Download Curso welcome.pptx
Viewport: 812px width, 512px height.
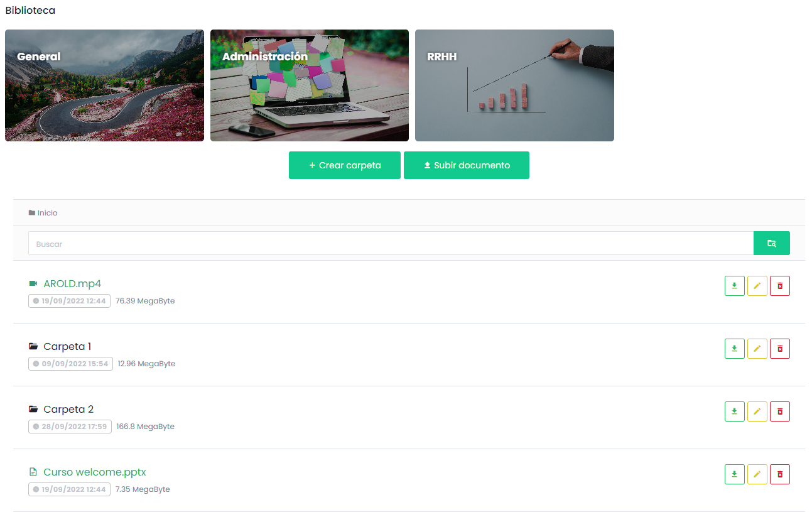pyautogui.click(x=734, y=474)
